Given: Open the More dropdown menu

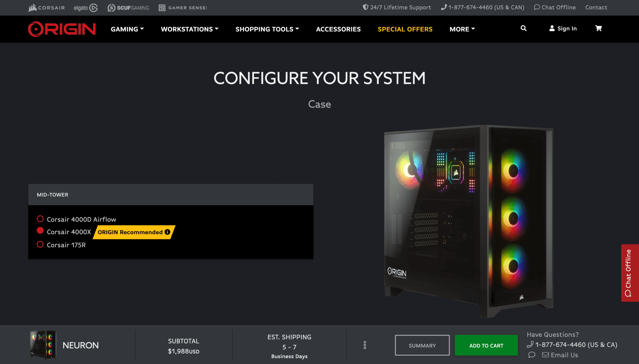Looking at the screenshot, I should pyautogui.click(x=462, y=29).
